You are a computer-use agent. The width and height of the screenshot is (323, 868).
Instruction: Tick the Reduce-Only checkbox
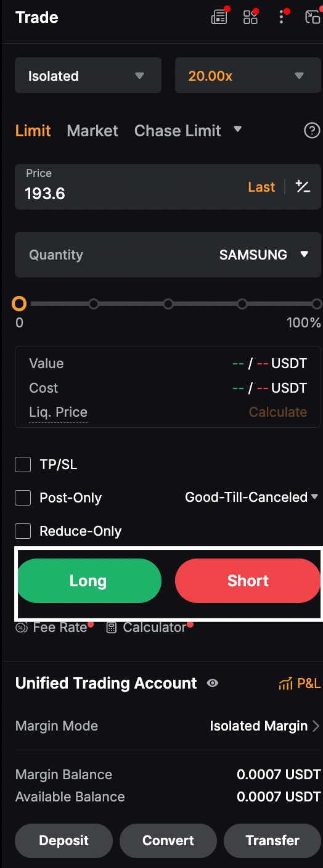coord(23,531)
